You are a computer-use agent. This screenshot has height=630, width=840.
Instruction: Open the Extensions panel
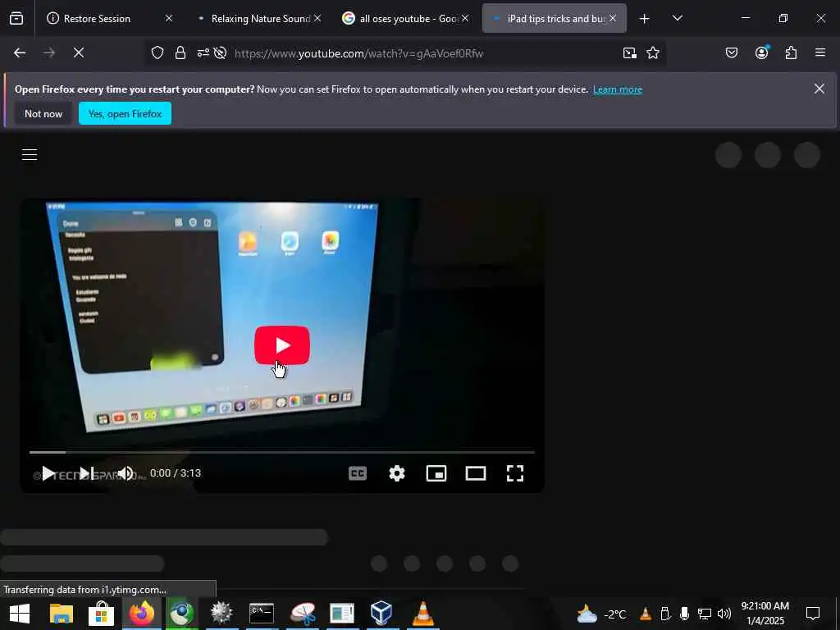791,52
